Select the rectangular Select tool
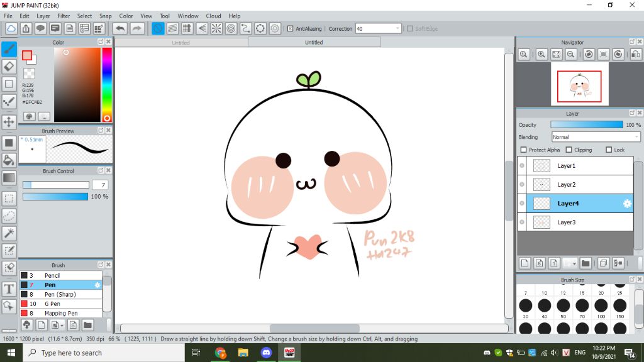644x362 pixels. coord(9,199)
